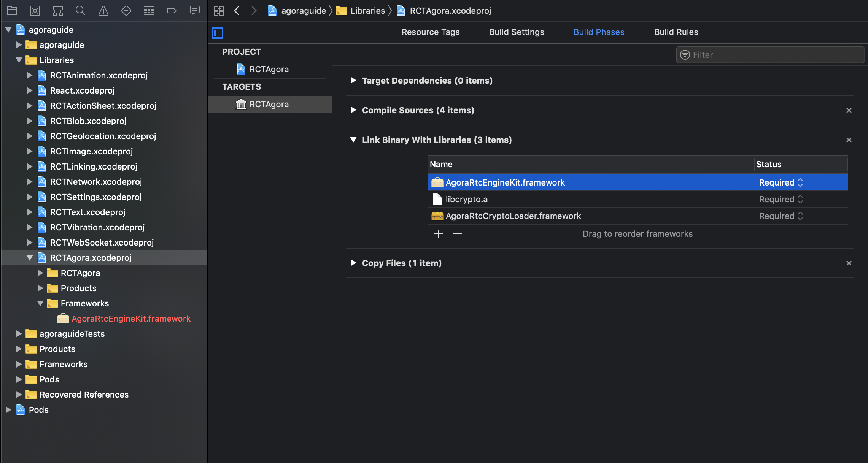Click the AgoraRtcCryptoLoader.framework toolbox icon
Image resolution: width=868 pixels, height=463 pixels.
point(437,216)
